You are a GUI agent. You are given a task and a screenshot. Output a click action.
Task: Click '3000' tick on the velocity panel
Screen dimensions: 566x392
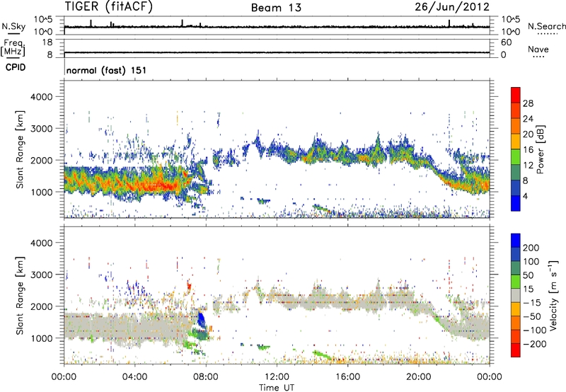[41, 275]
